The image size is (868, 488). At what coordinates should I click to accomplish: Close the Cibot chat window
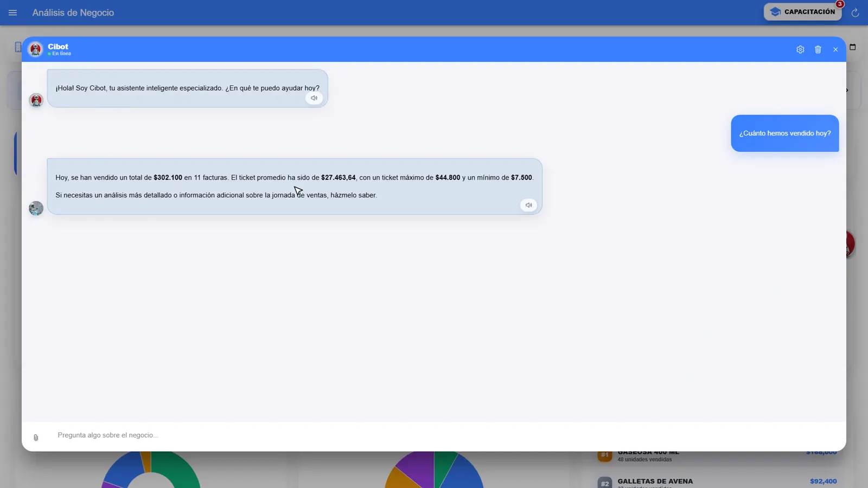(x=835, y=49)
